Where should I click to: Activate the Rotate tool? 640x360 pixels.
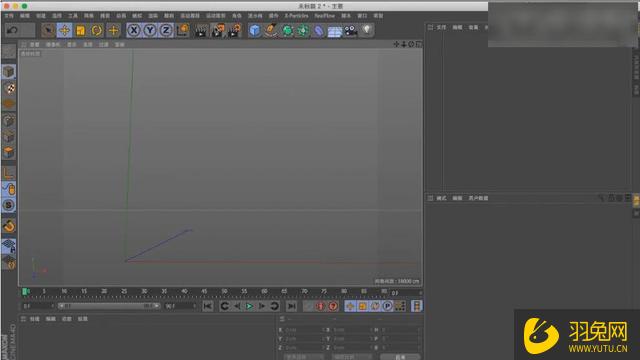[x=97, y=30]
